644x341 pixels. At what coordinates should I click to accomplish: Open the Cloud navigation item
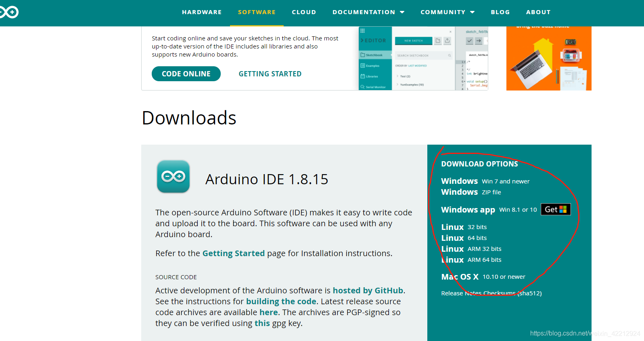click(x=304, y=12)
